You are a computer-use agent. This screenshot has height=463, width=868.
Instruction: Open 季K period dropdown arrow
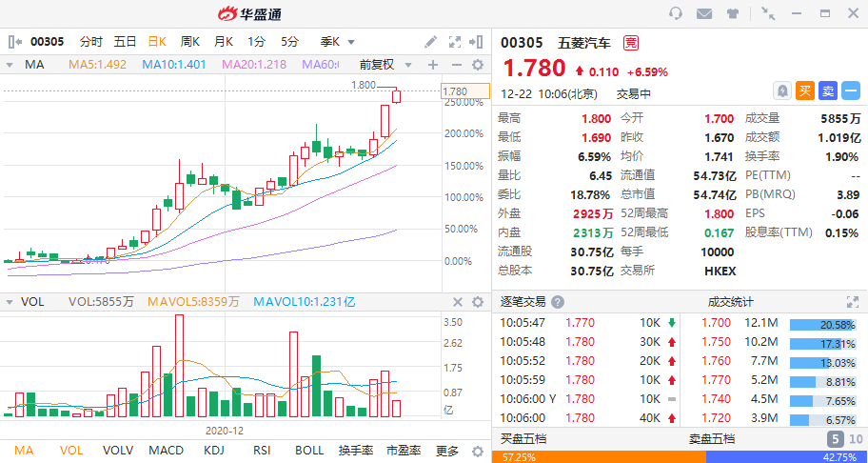[x=350, y=42]
